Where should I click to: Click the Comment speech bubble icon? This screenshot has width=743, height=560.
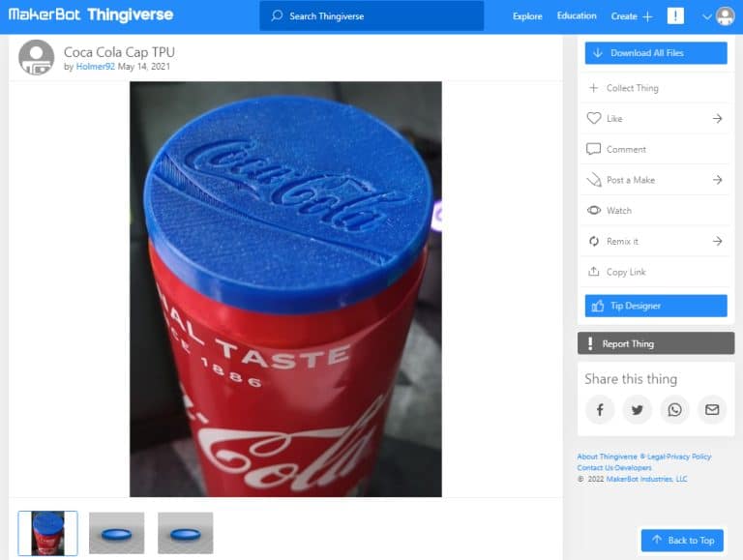[x=593, y=149]
